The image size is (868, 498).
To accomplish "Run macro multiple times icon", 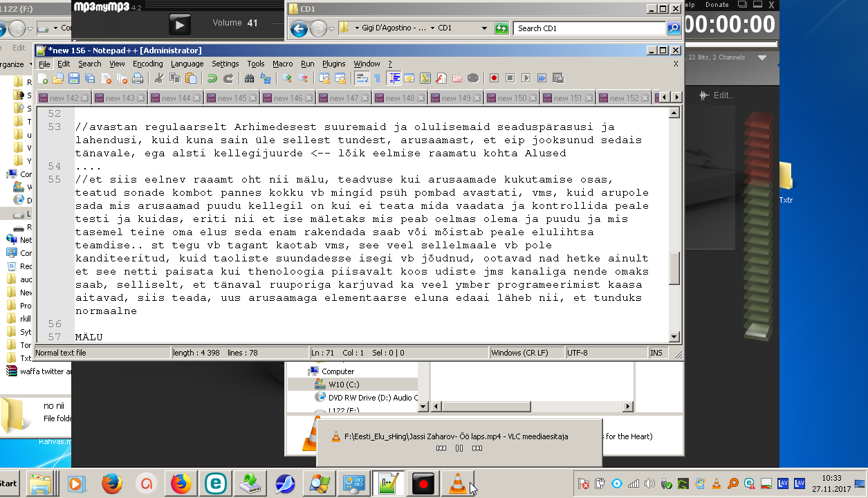I will pyautogui.click(x=542, y=78).
